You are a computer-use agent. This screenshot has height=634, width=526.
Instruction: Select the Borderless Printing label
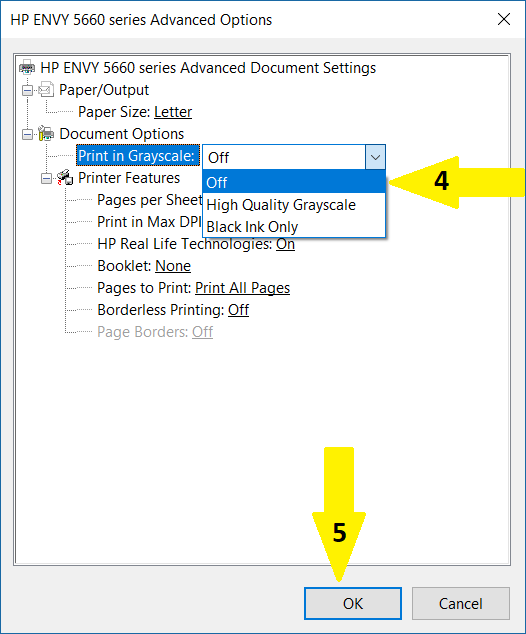coord(161,310)
